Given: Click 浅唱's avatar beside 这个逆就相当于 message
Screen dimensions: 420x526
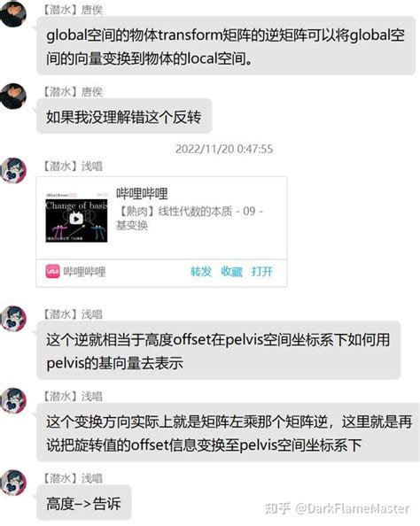Looking at the screenshot, I should click(12, 319).
